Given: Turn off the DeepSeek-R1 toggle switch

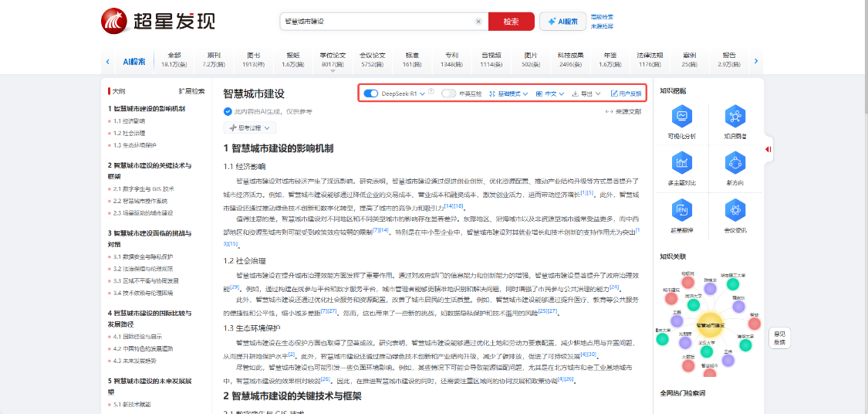Looking at the screenshot, I should click(x=371, y=93).
